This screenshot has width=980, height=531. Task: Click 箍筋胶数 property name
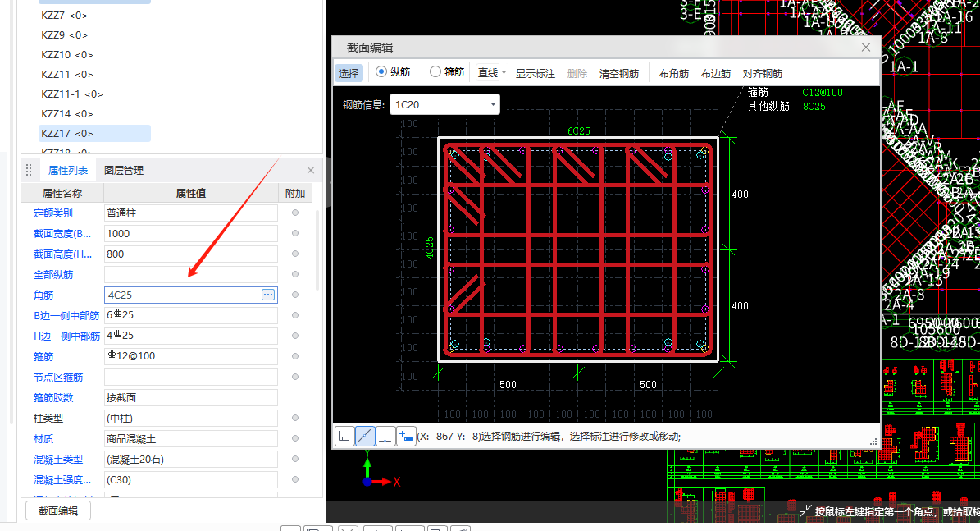pos(53,398)
